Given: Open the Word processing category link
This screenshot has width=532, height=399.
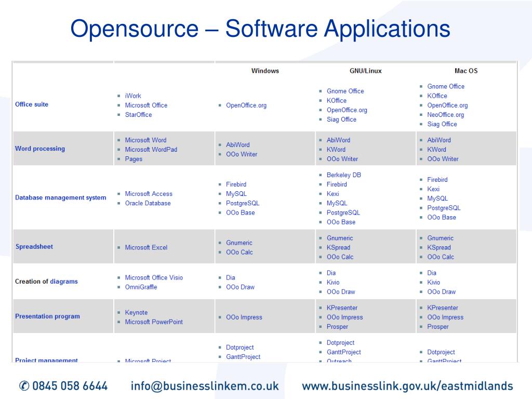Looking at the screenshot, I should point(39,149).
